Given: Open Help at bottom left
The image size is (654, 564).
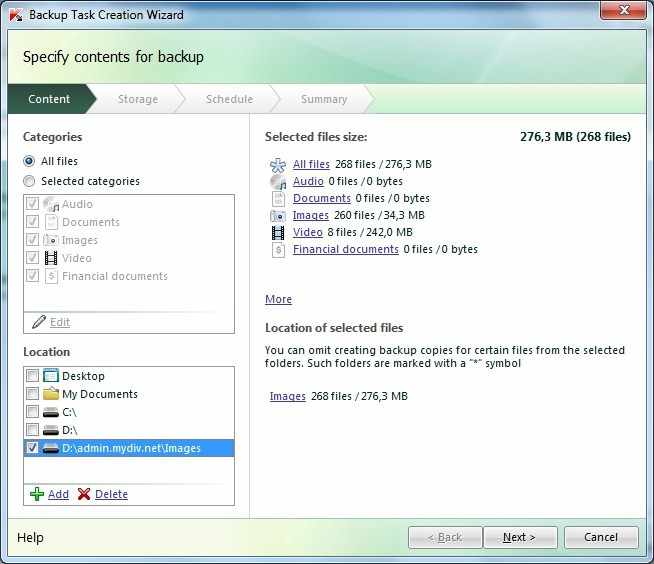Looking at the screenshot, I should click(30, 538).
